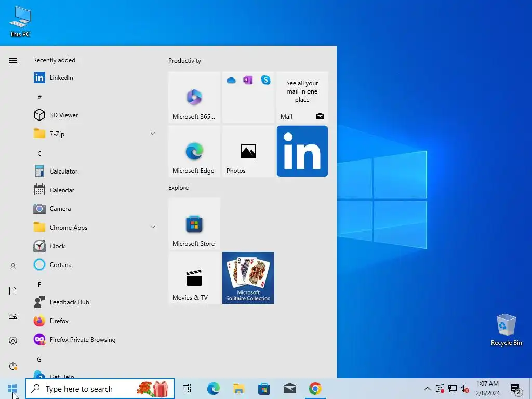Image resolution: width=532 pixels, height=399 pixels.
Task: Click the letter G section header
Action: tap(39, 360)
